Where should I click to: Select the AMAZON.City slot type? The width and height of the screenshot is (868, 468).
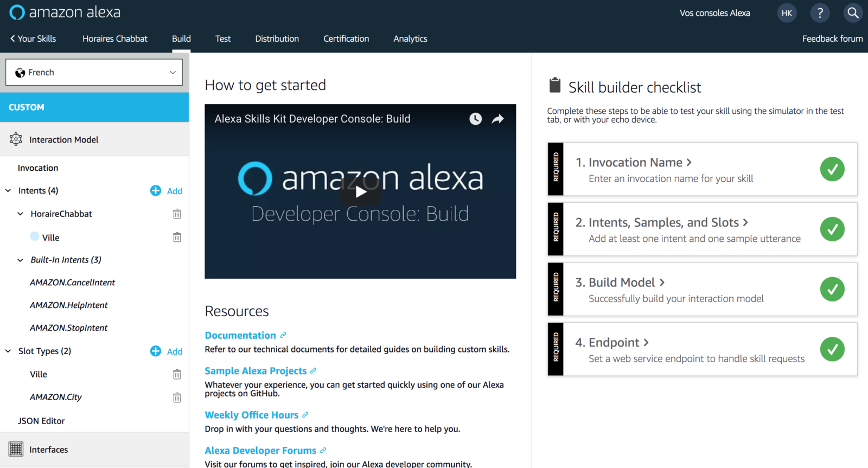(x=56, y=398)
